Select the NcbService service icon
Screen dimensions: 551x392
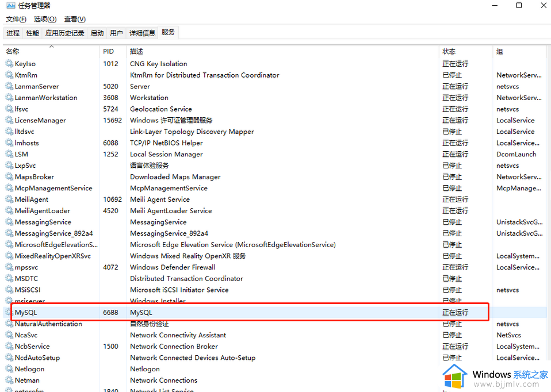(9, 347)
